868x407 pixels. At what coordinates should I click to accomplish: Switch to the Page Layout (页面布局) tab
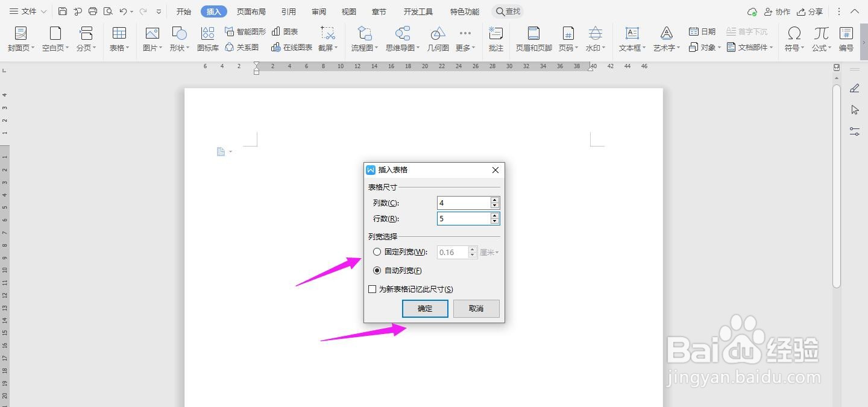251,11
